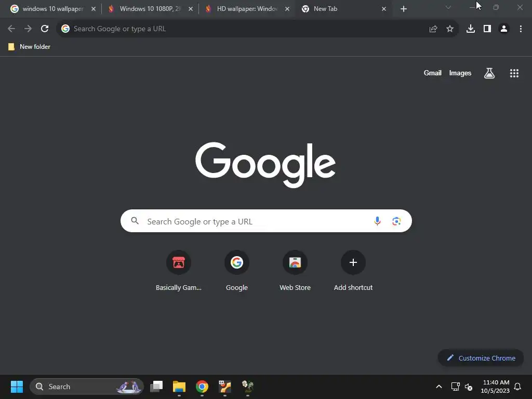Image resolution: width=532 pixels, height=399 pixels.
Task: Close the New Tab tab
Action: click(384, 9)
